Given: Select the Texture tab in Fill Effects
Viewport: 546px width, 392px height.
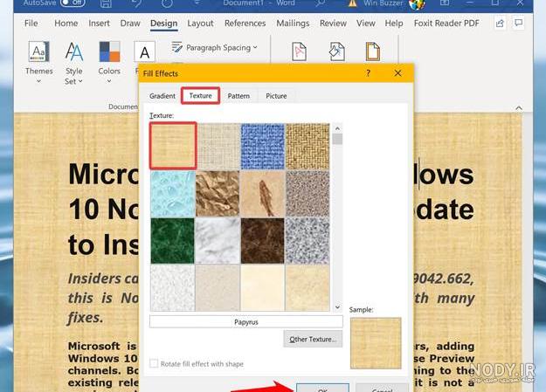Looking at the screenshot, I should (201, 95).
